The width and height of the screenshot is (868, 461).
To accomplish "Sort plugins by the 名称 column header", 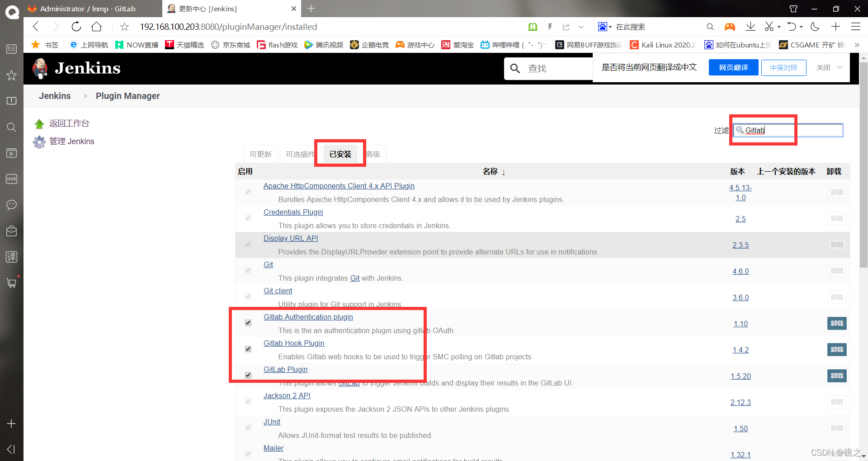I will click(x=494, y=172).
